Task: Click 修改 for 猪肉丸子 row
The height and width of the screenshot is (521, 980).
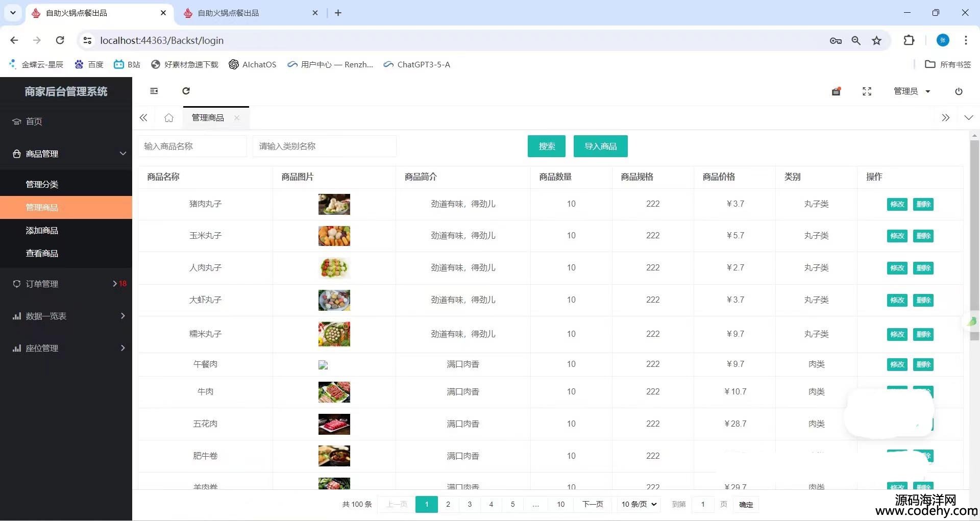Action: 897,205
